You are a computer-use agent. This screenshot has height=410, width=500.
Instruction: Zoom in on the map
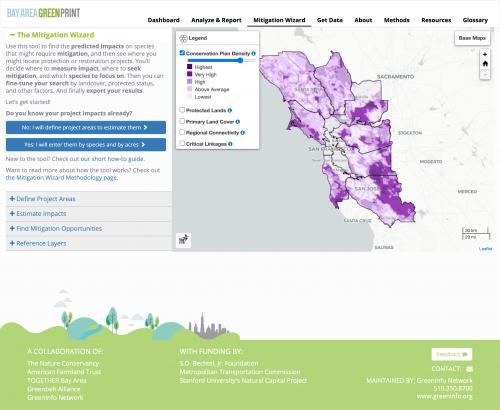pos(485,54)
